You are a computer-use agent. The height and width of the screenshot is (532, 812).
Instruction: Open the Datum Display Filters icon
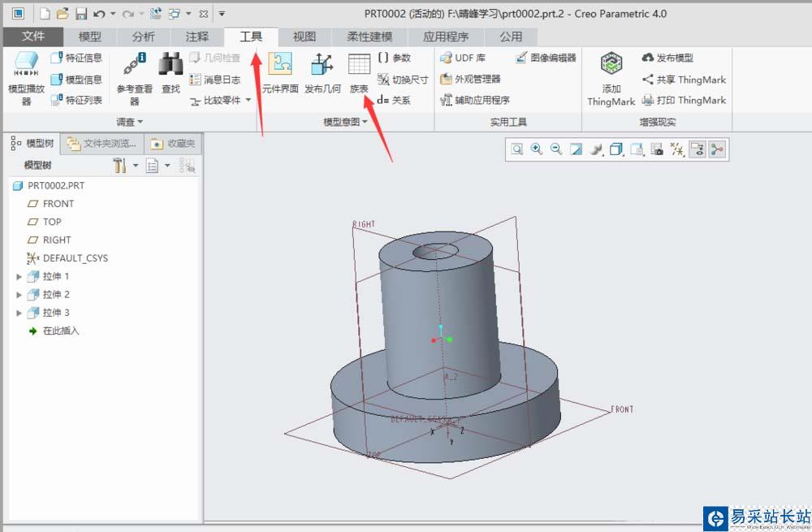coord(677,149)
